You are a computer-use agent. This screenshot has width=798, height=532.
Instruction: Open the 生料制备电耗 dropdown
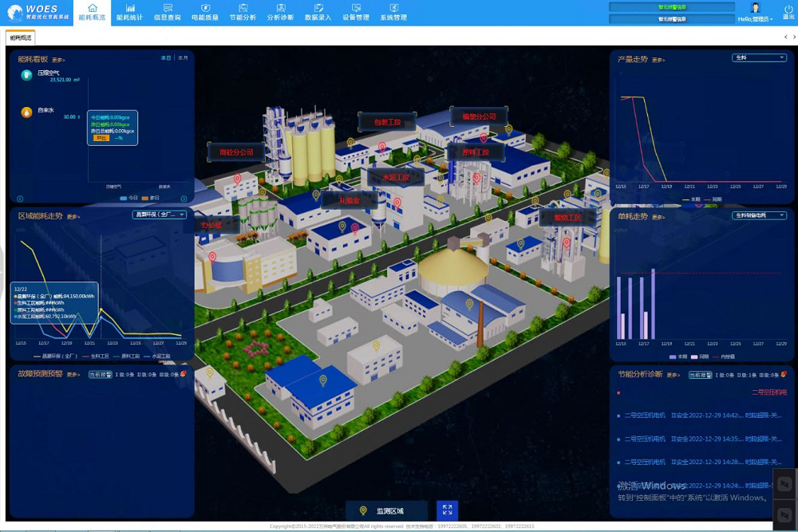[x=760, y=215]
